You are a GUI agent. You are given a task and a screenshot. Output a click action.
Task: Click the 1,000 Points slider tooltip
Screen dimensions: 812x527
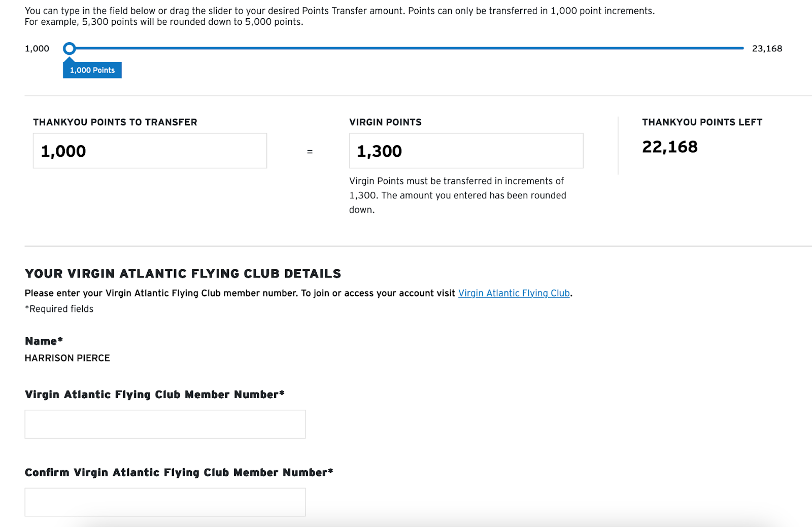pyautogui.click(x=92, y=70)
